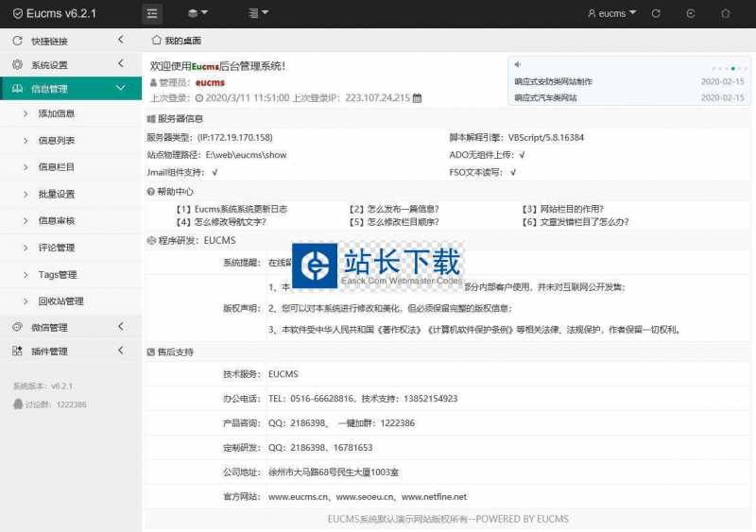The image size is (756, 532).
Task: Click the 系统设置 gear icon in sidebar
Action: (x=17, y=65)
